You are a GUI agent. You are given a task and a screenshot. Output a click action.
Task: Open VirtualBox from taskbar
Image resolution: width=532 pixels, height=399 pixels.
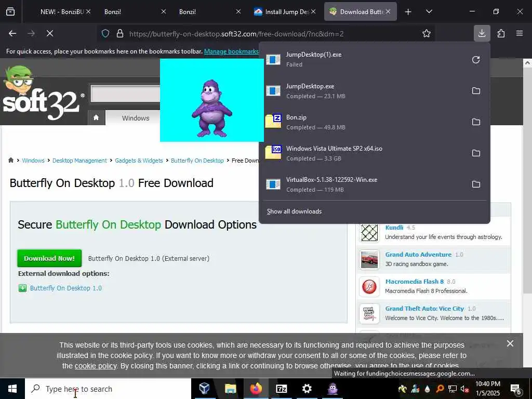pos(204,389)
